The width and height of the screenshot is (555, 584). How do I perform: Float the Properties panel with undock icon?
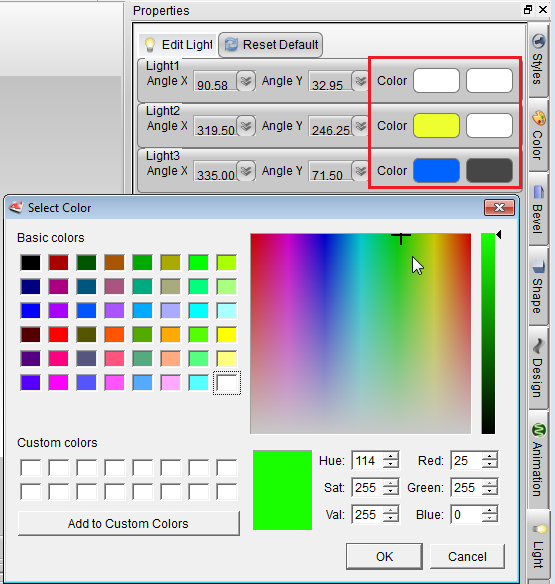528,10
